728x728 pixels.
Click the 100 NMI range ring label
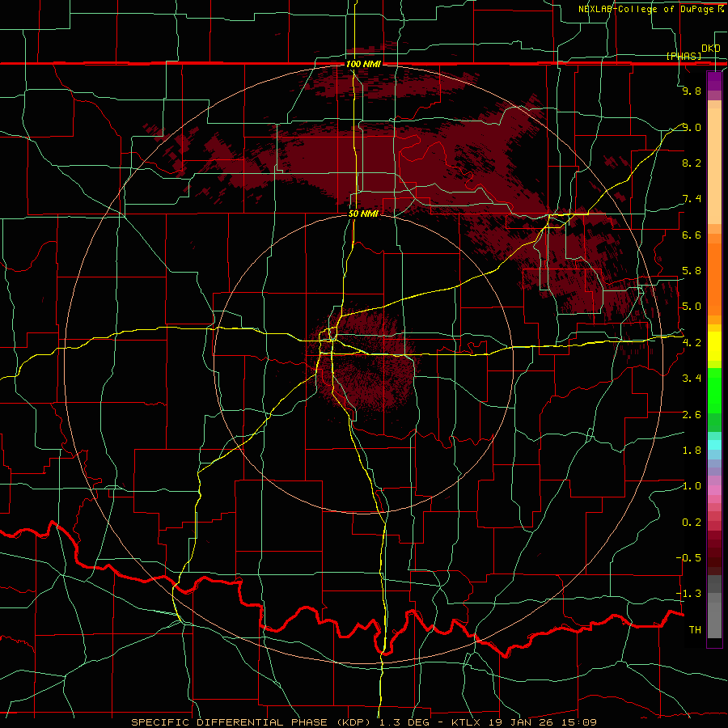pyautogui.click(x=363, y=64)
